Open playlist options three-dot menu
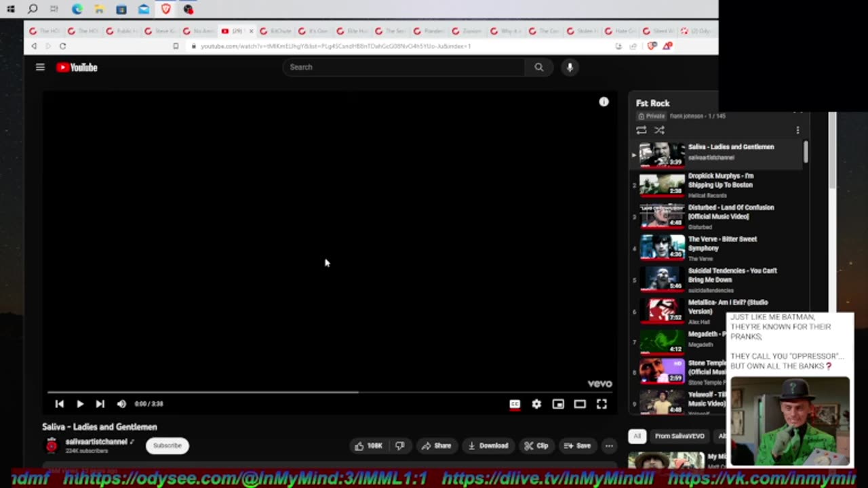Image resolution: width=868 pixels, height=488 pixels. (797, 130)
